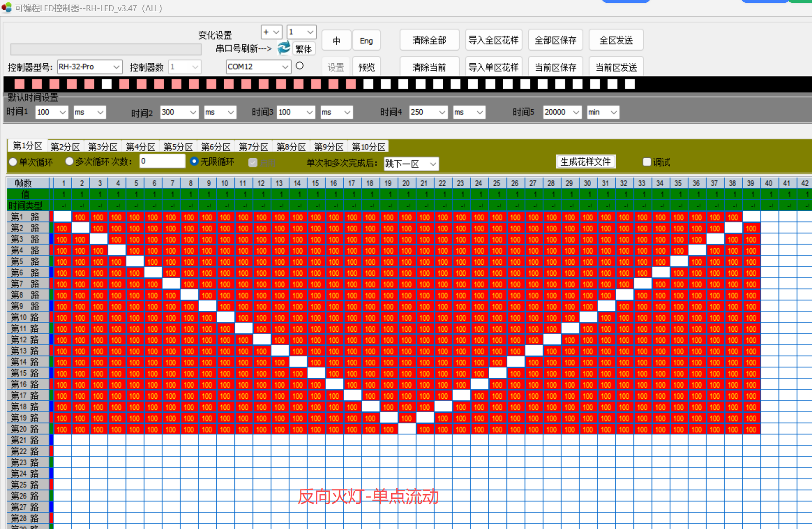Click the 生成花样文件 button
Screen dimensions: 812x529
pos(586,161)
